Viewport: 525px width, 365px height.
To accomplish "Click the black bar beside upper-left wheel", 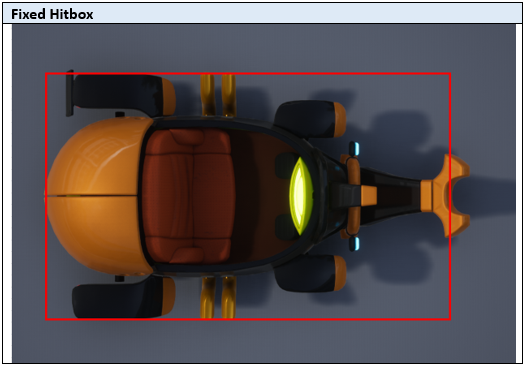I will coord(70,93).
